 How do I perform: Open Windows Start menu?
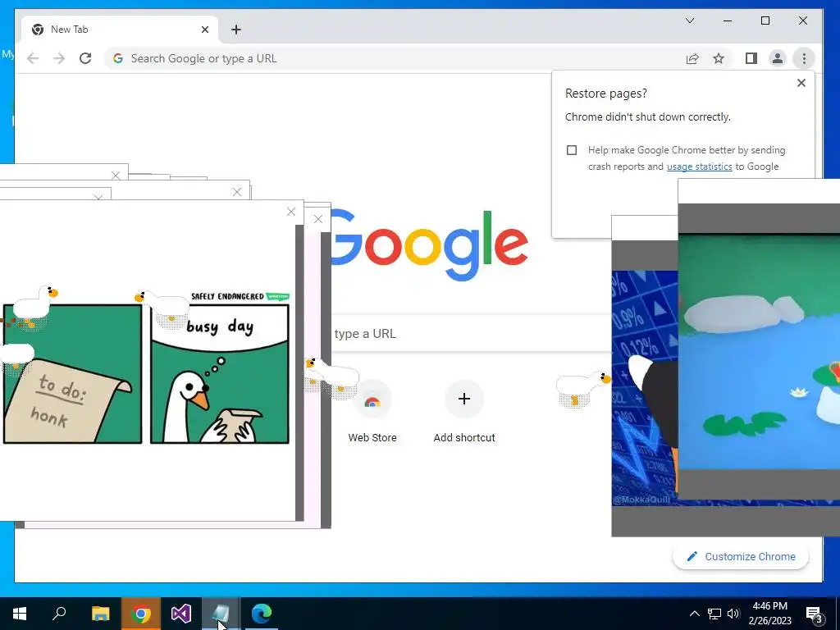tap(20, 614)
